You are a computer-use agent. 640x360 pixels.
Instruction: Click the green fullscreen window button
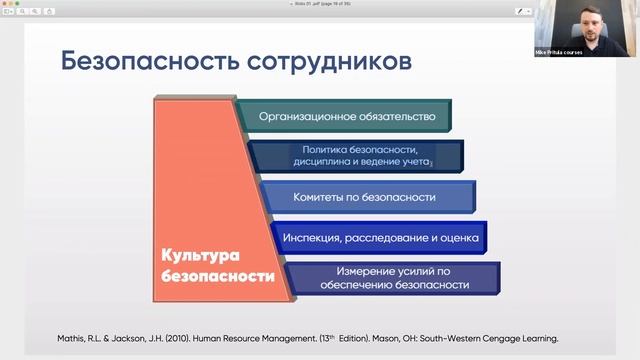(x=17, y=3)
